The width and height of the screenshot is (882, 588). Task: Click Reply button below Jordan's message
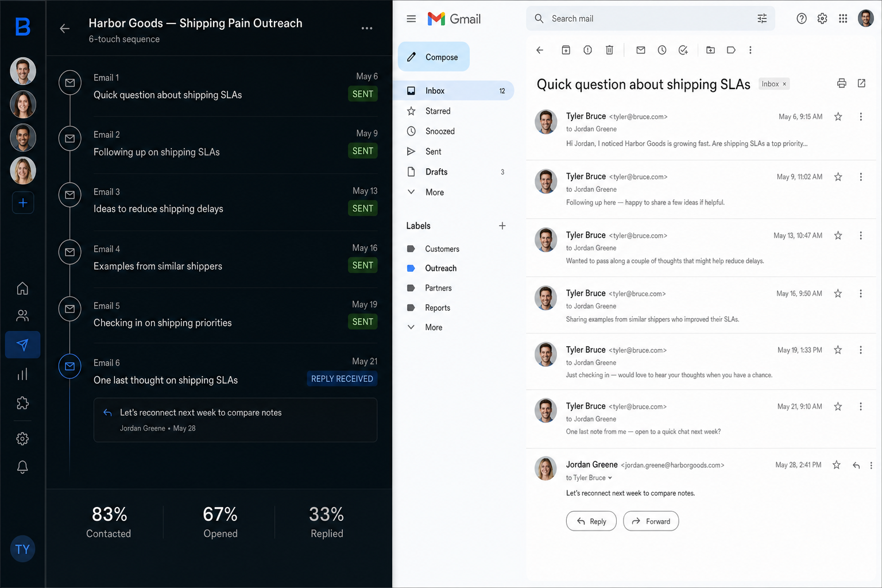tap(591, 521)
